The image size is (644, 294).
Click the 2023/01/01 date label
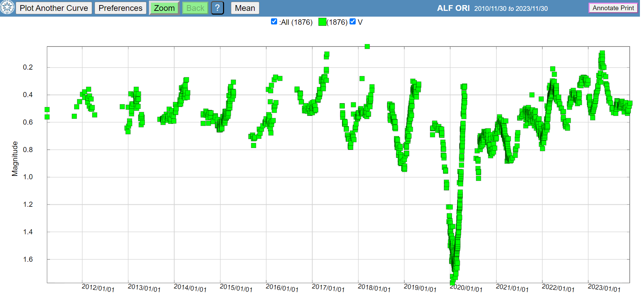(x=604, y=288)
